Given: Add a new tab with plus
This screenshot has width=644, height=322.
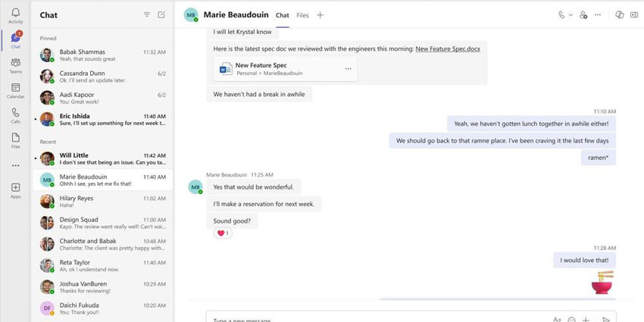Looking at the screenshot, I should 320,15.
